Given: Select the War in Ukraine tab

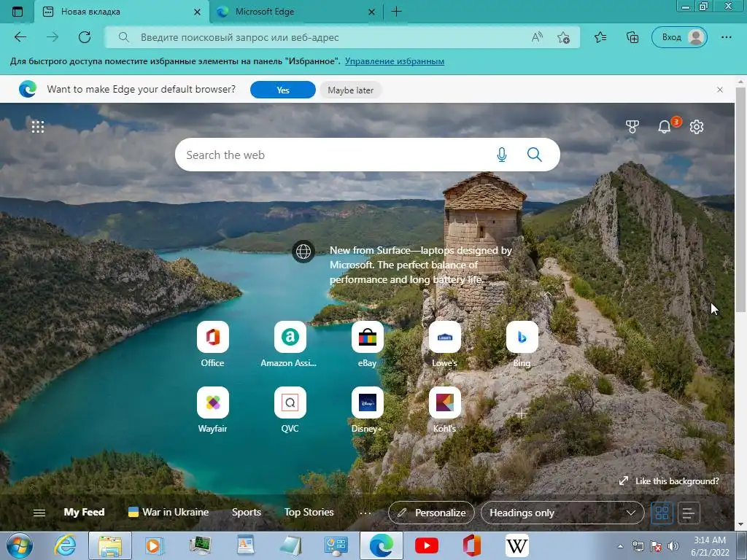Looking at the screenshot, I should pyautogui.click(x=169, y=513).
